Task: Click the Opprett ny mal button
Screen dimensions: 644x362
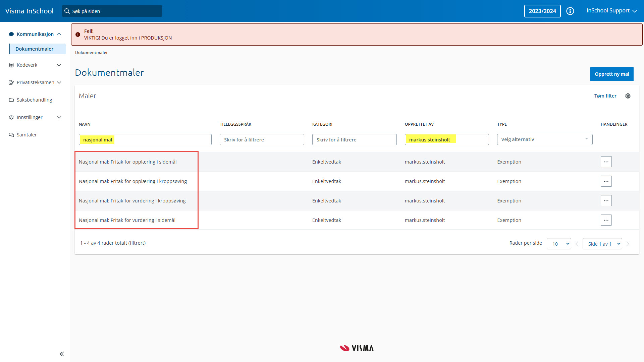Action: pyautogui.click(x=611, y=74)
